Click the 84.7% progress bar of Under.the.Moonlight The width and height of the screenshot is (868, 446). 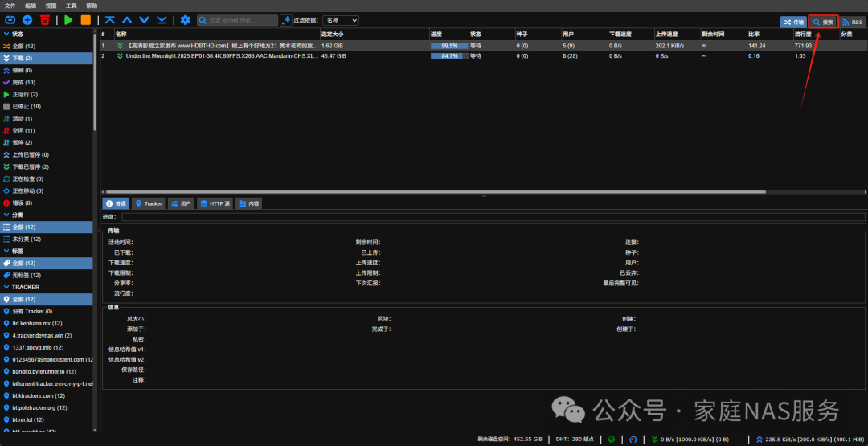[449, 56]
